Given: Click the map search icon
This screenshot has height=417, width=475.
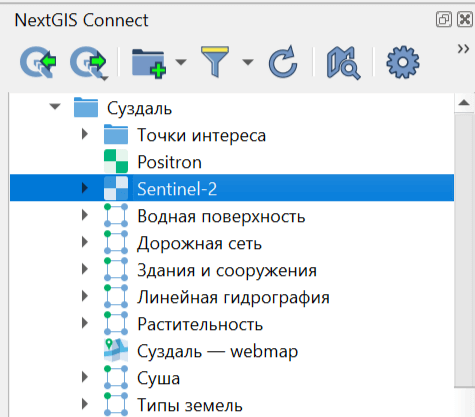Looking at the screenshot, I should [x=343, y=63].
